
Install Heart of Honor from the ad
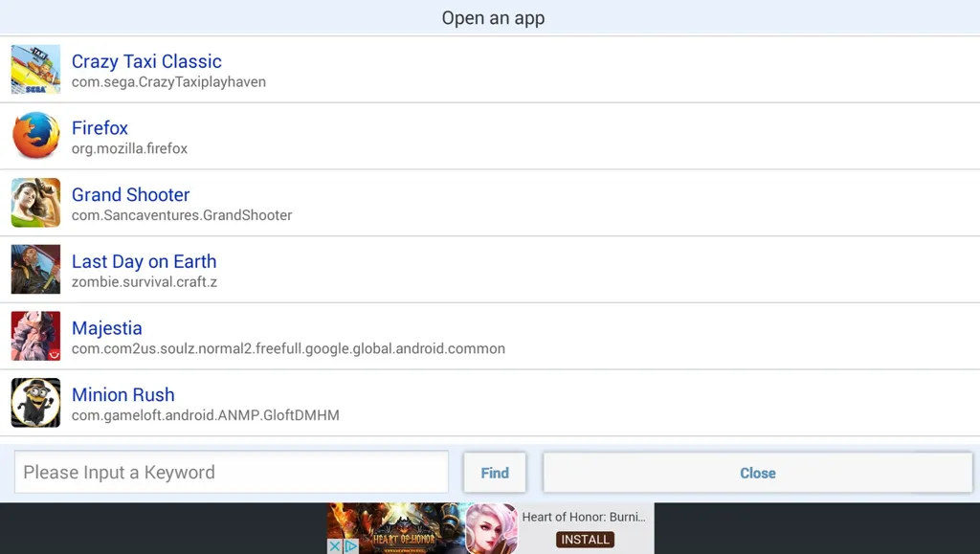[x=585, y=540]
